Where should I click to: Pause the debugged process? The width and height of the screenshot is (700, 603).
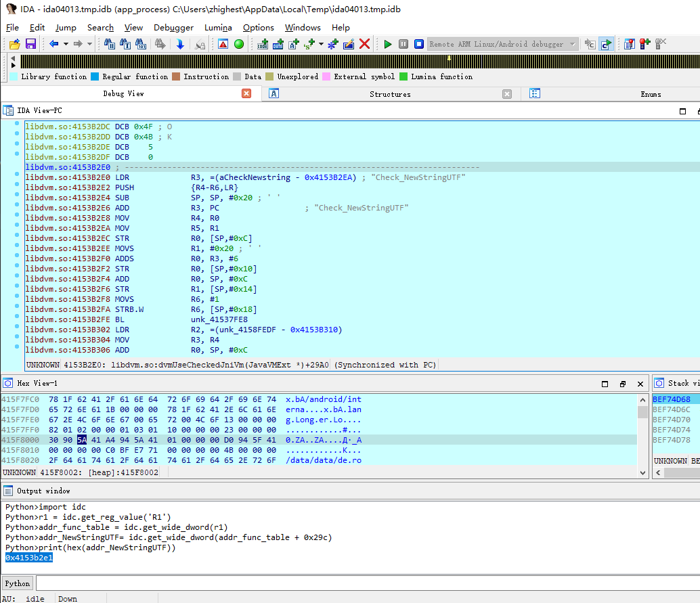point(403,44)
